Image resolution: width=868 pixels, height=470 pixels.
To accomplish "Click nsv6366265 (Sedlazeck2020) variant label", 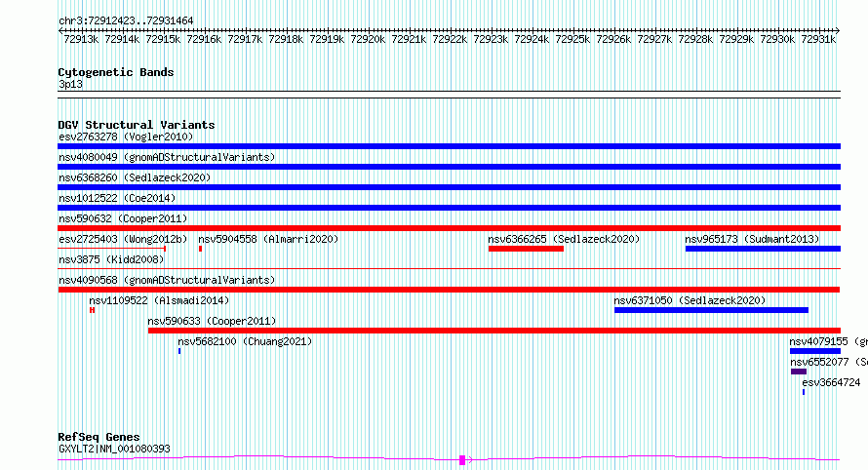I will [564, 239].
